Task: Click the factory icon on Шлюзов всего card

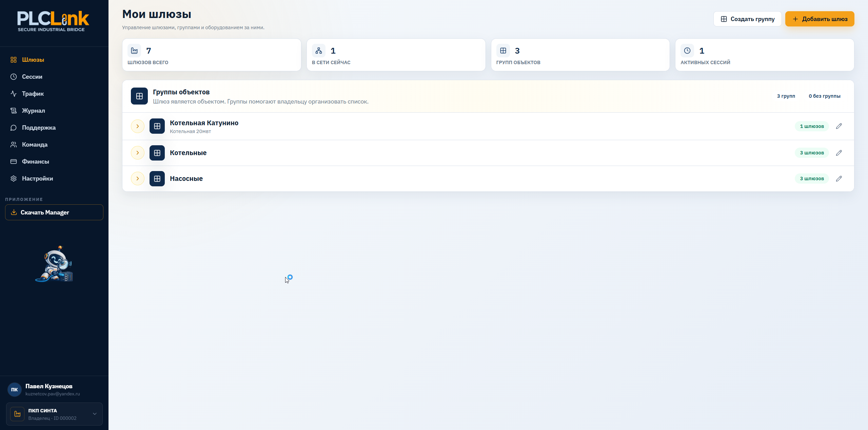Action: click(134, 51)
